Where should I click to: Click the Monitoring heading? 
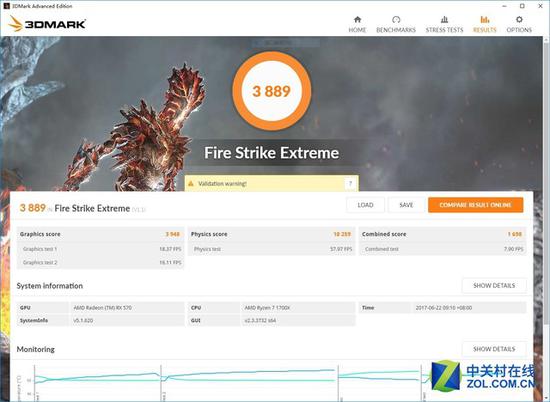click(36, 349)
